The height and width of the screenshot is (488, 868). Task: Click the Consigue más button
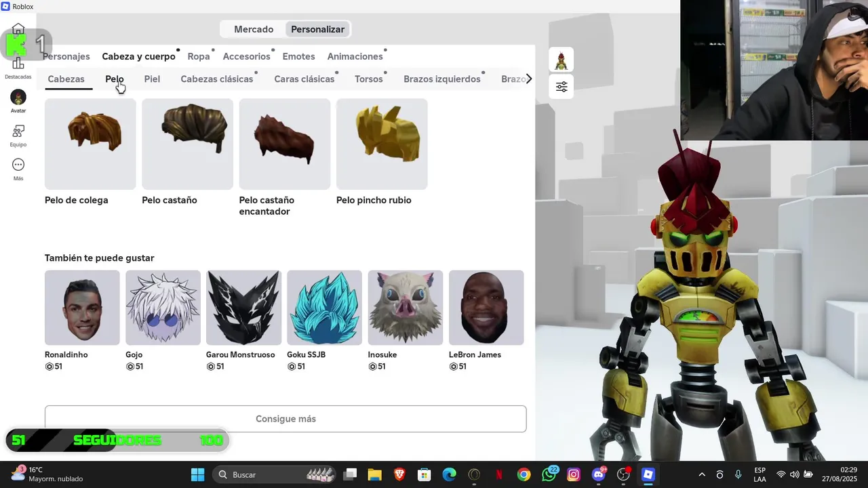coord(285,419)
